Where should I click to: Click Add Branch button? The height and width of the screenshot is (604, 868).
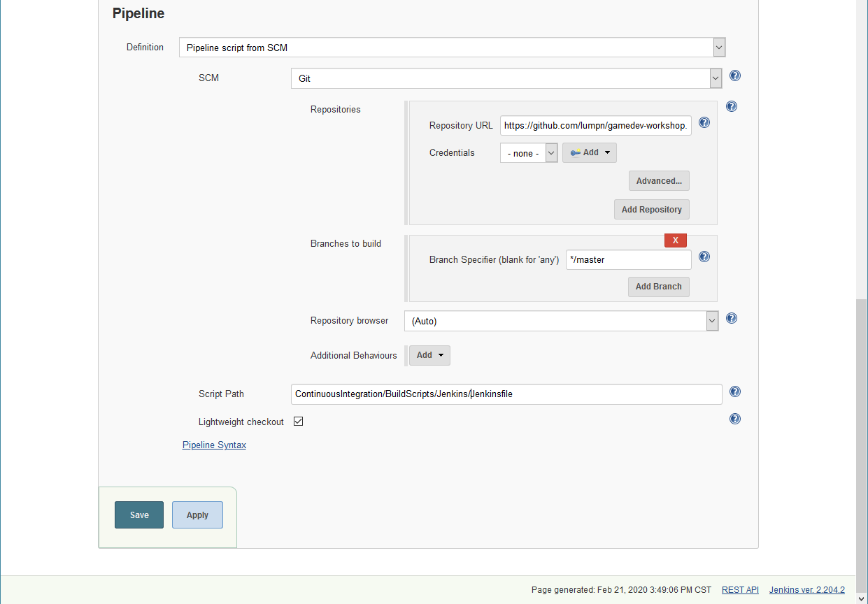pos(659,287)
